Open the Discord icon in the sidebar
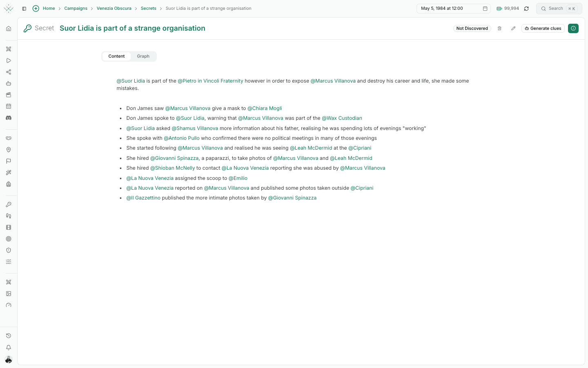Viewport: 588px width, 368px height. (x=9, y=118)
